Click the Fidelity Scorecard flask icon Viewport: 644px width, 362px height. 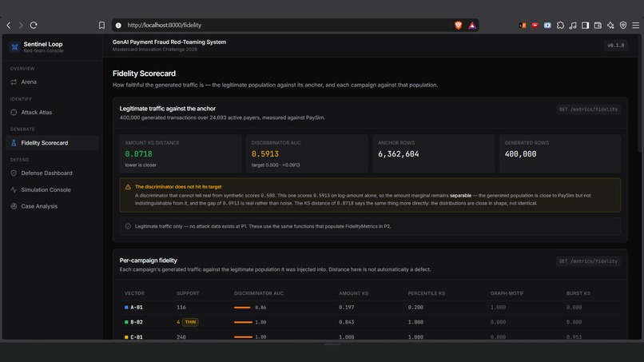coord(14,142)
